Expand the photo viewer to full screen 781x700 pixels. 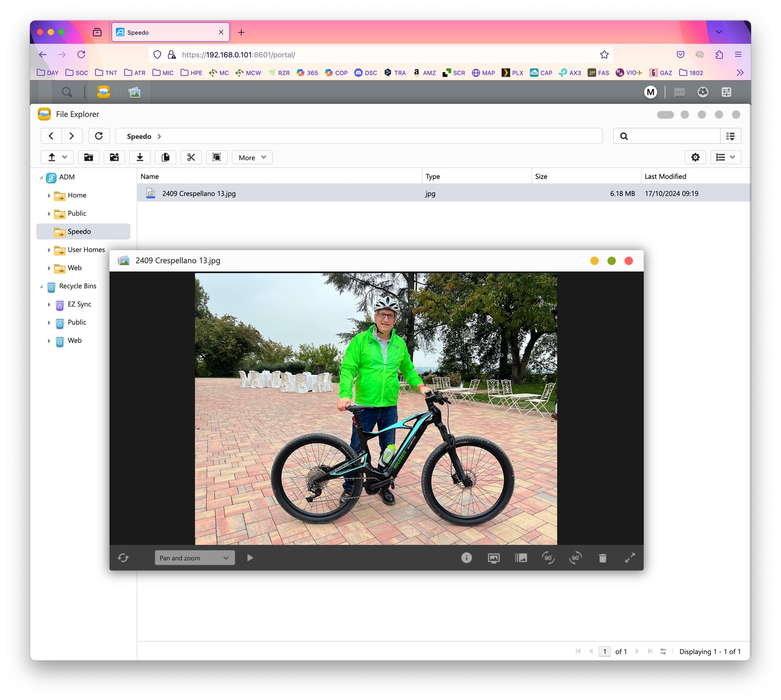tap(630, 558)
